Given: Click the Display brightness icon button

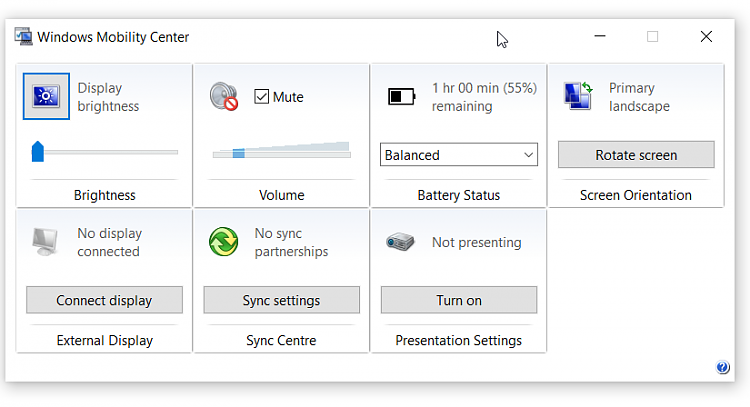Looking at the screenshot, I should (x=46, y=96).
